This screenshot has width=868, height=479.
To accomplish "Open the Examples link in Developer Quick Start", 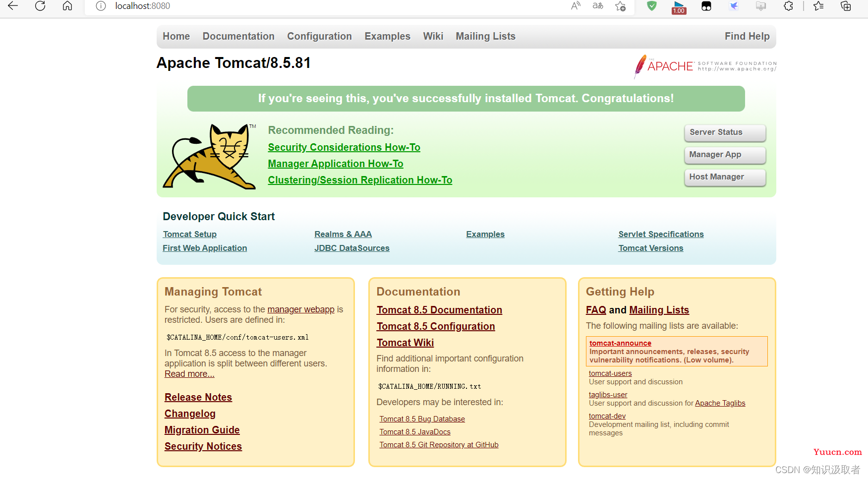I will pyautogui.click(x=485, y=234).
